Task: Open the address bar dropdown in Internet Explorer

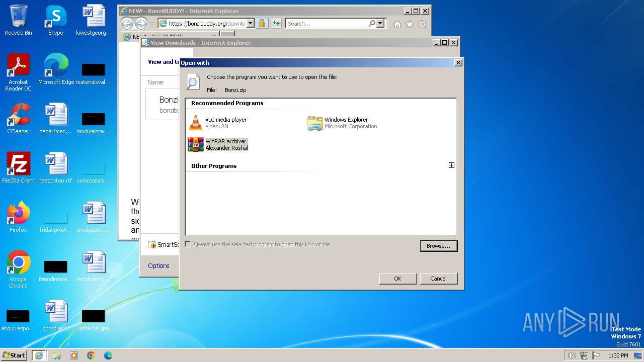Action: click(251, 23)
